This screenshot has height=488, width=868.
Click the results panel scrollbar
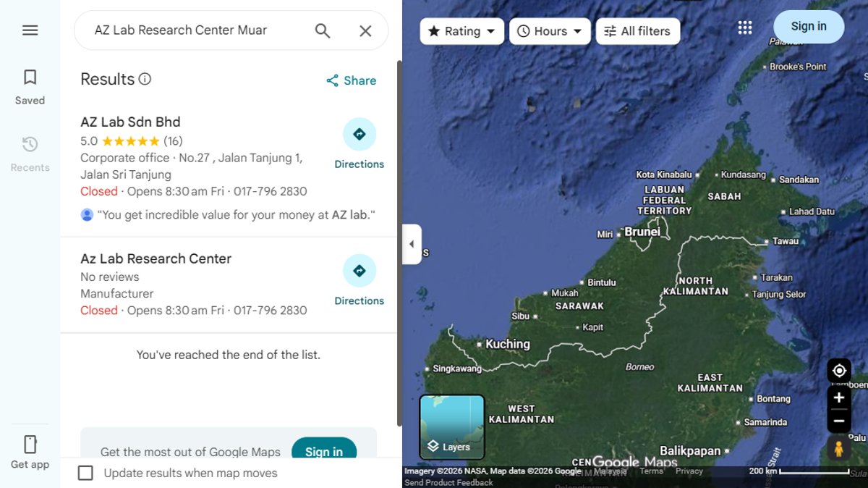click(x=399, y=243)
